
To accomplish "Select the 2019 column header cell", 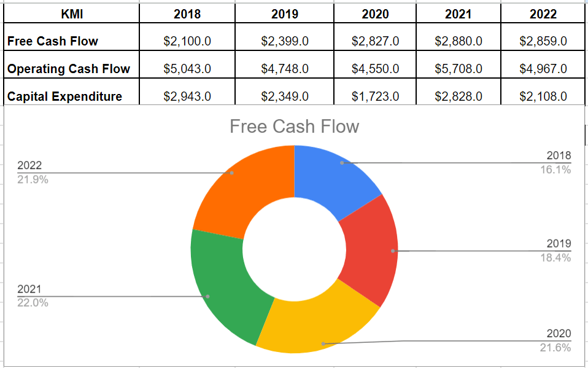I will tap(284, 13).
